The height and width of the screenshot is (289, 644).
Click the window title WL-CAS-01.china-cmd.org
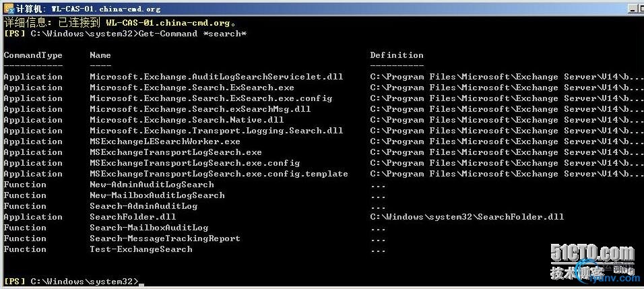tap(106, 9)
